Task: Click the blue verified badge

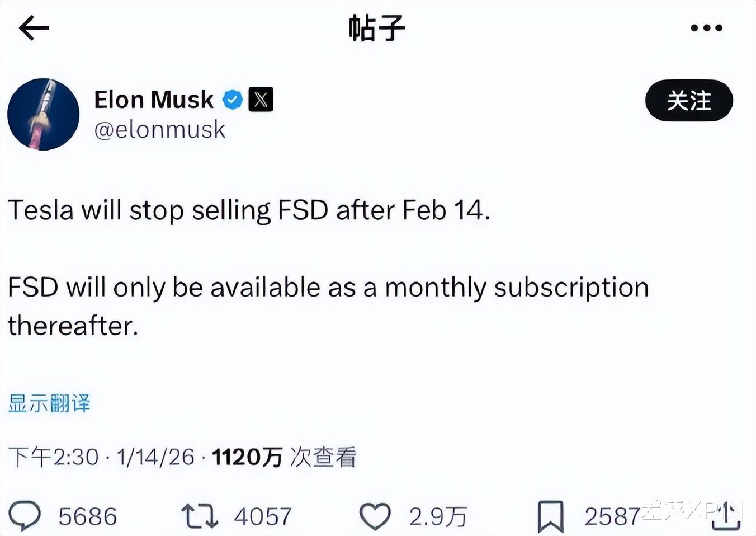Action: click(x=232, y=100)
